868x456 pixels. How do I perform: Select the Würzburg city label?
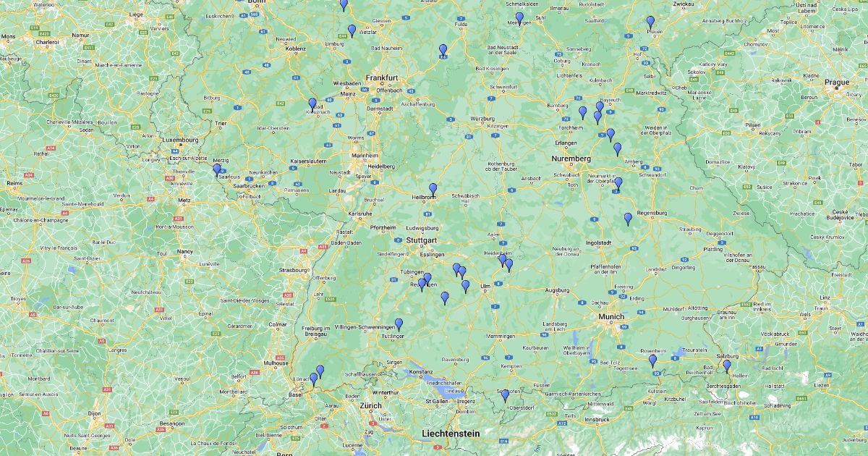click(482, 118)
